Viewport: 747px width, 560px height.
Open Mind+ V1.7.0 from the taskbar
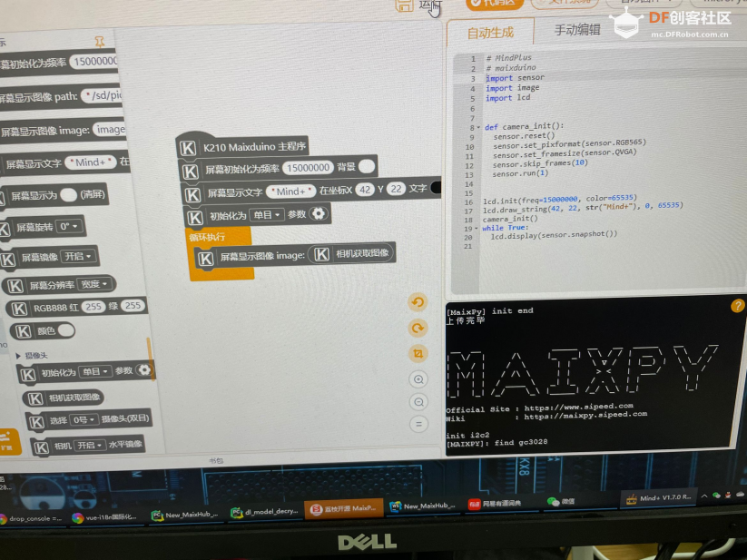pyautogui.click(x=659, y=497)
